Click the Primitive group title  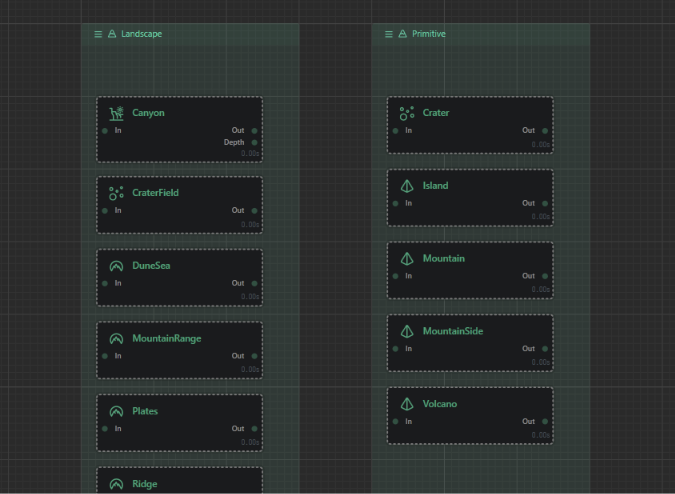(x=429, y=34)
